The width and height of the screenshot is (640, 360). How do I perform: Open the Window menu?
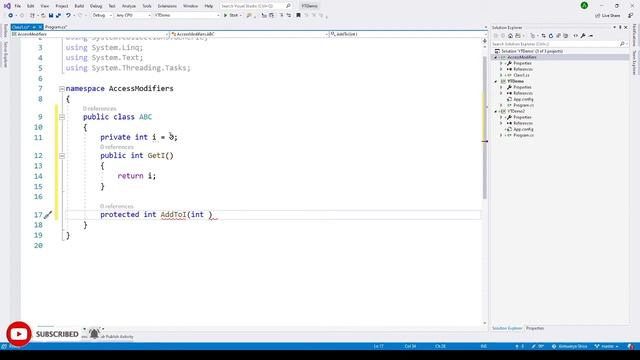click(190, 6)
